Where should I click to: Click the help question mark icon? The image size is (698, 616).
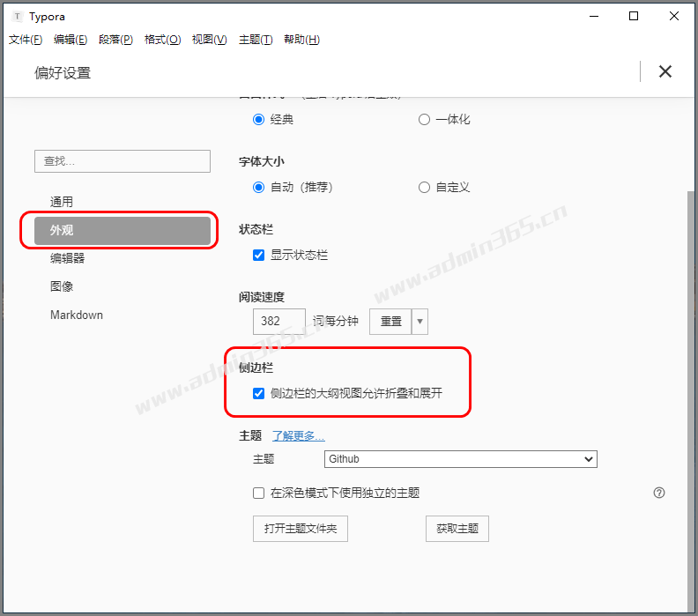(x=659, y=493)
